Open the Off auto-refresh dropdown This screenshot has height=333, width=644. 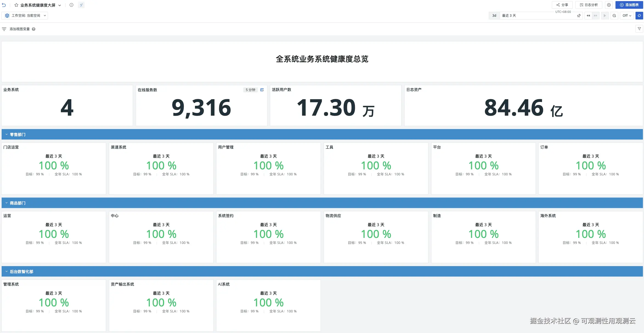(x=627, y=16)
